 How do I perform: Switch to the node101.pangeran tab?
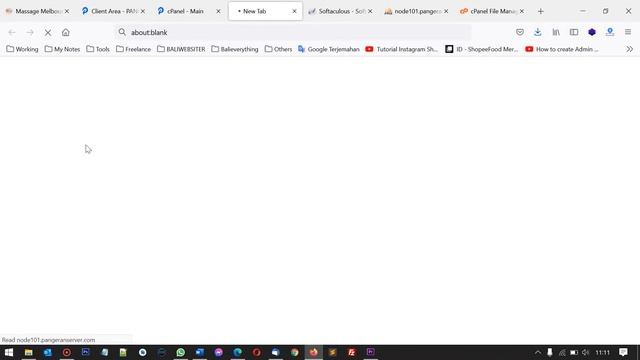pos(417,11)
